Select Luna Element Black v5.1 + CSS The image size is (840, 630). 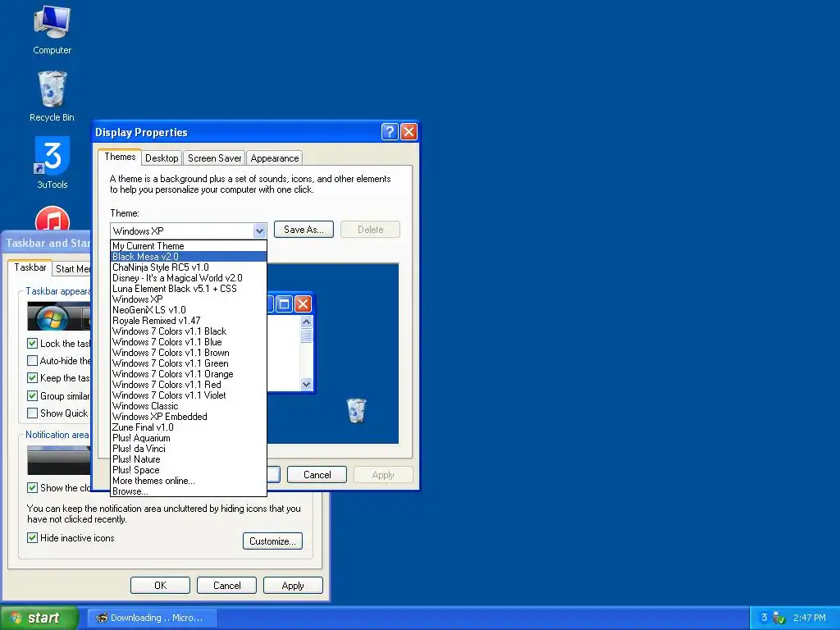(189, 289)
